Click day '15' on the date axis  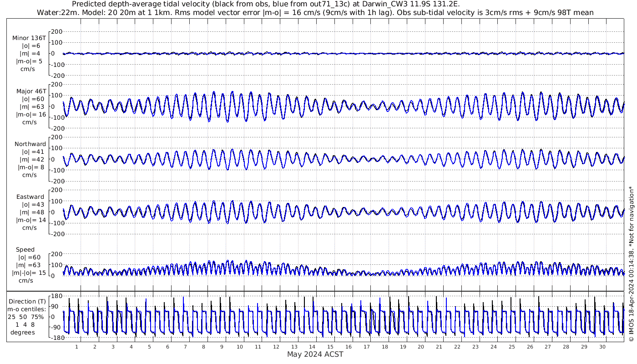[330, 347]
